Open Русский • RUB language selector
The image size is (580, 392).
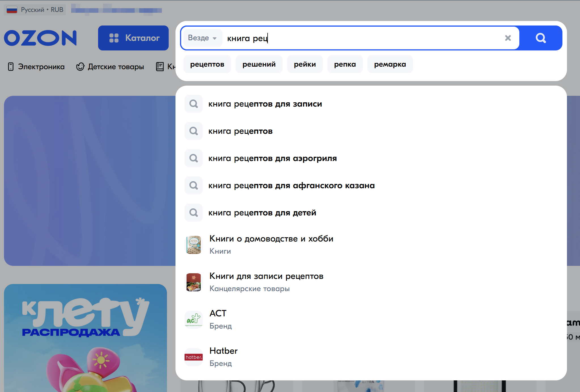(x=35, y=10)
